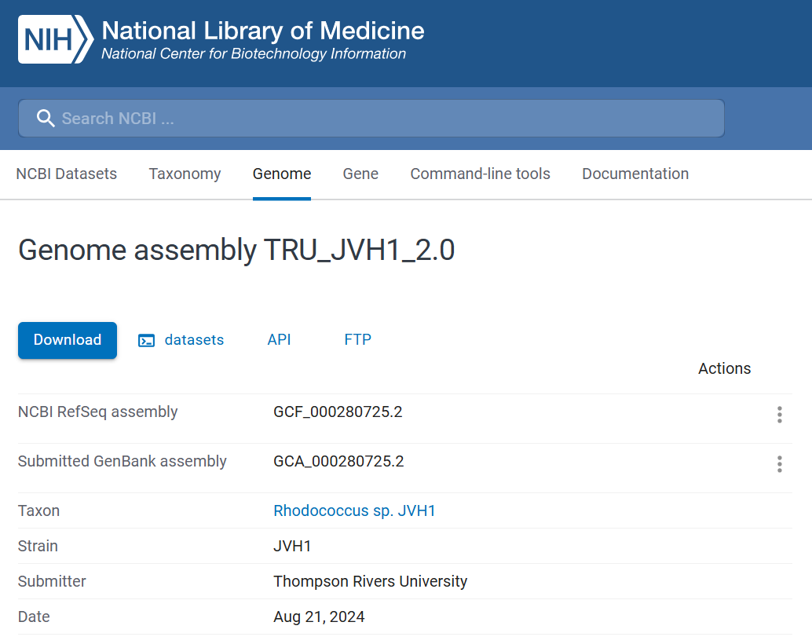The width and height of the screenshot is (812, 644).
Task: Follow the Rhodococcus sp. JVH1 taxon link
Action: [x=354, y=510]
